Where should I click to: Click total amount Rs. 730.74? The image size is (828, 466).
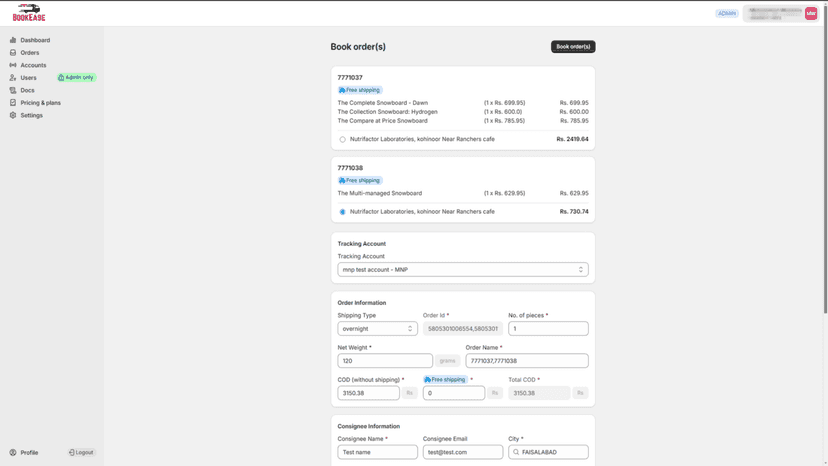click(x=574, y=212)
